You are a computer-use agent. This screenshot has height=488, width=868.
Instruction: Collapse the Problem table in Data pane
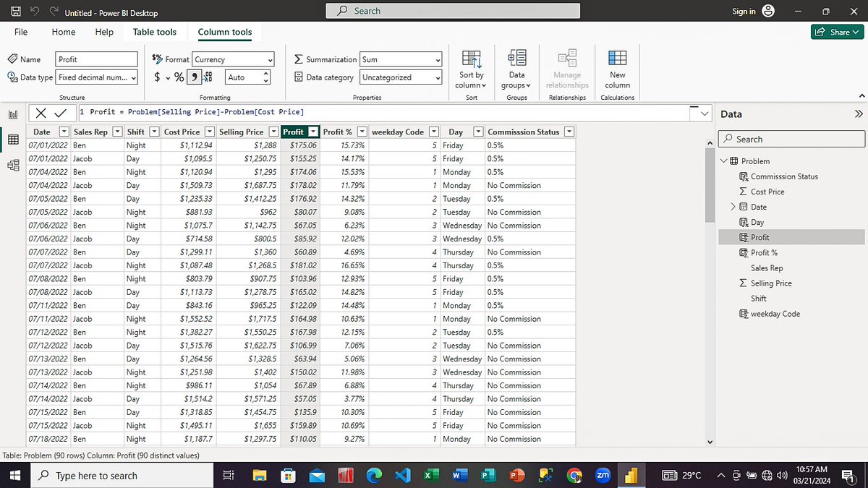click(724, 161)
